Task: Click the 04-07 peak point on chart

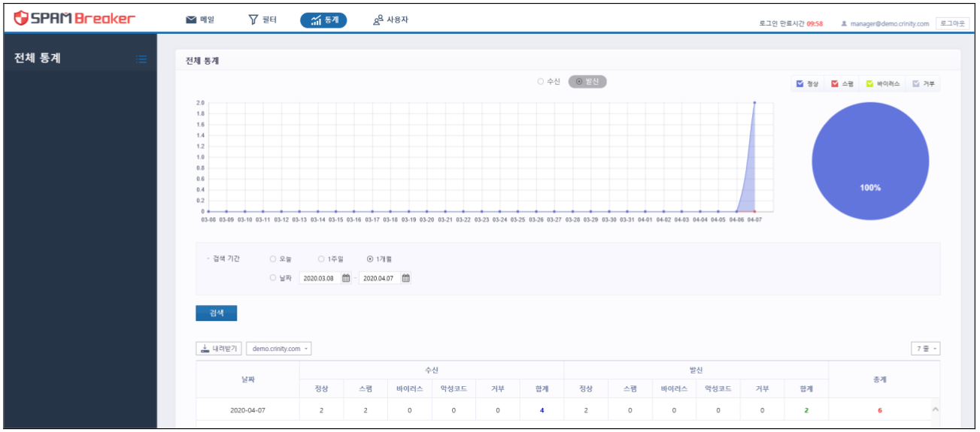Action: pos(754,103)
